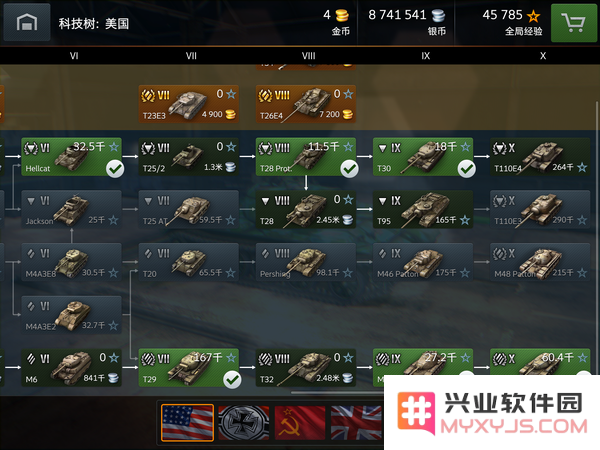The image size is (600, 450).
Task: Click the gold coins balance icon
Action: (x=342, y=16)
